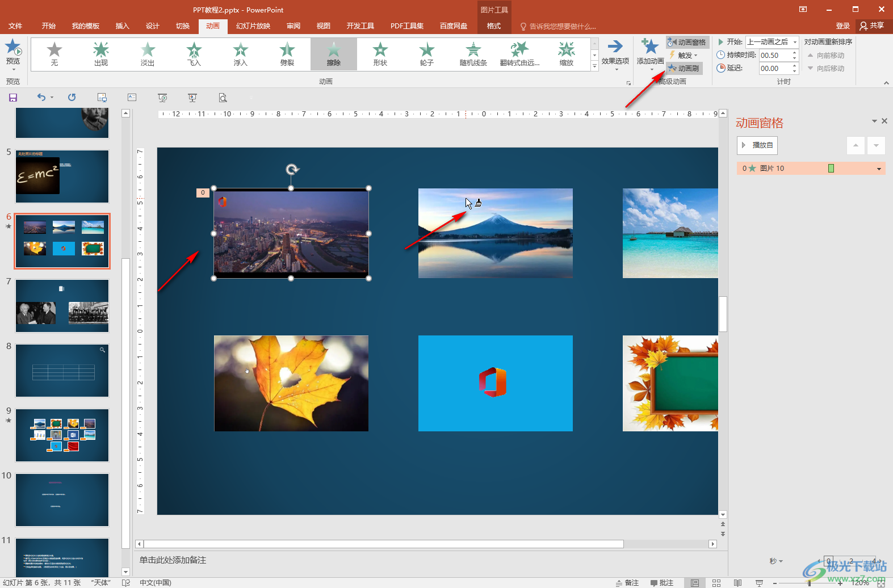Choose the 劈裂 (Split) animation effect
Image resolution: width=893 pixels, height=588 pixels.
(x=287, y=54)
